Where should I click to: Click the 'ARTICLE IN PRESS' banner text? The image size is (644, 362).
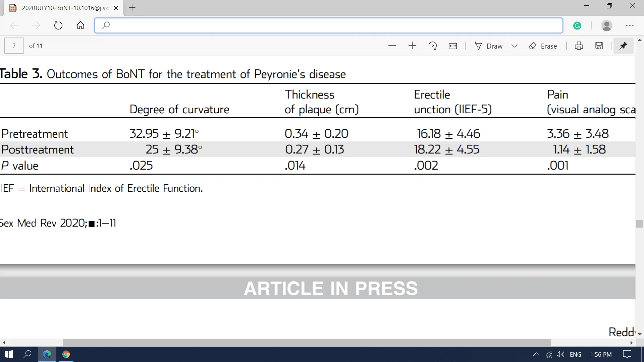pos(331,288)
